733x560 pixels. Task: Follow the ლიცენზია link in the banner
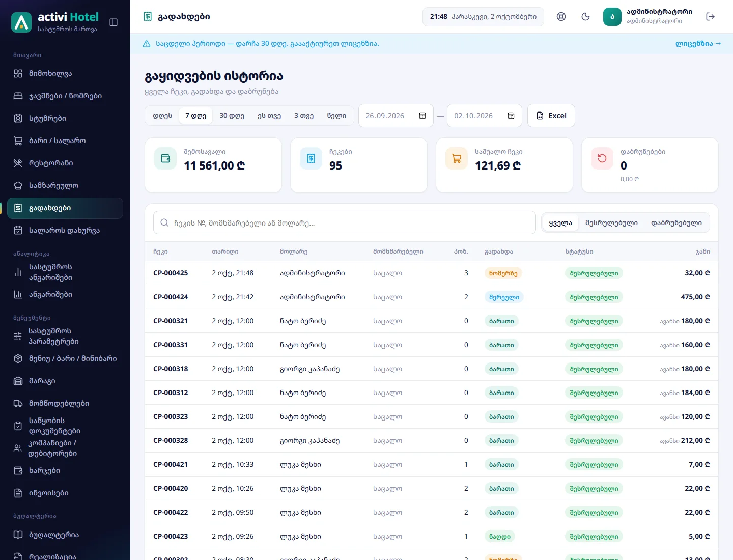tap(698, 44)
